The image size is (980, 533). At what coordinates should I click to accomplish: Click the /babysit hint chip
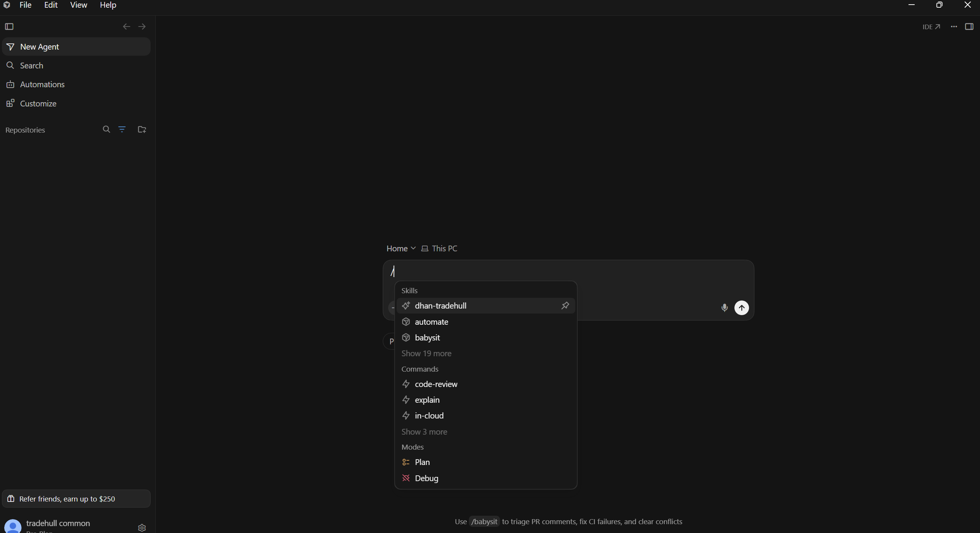point(484,521)
